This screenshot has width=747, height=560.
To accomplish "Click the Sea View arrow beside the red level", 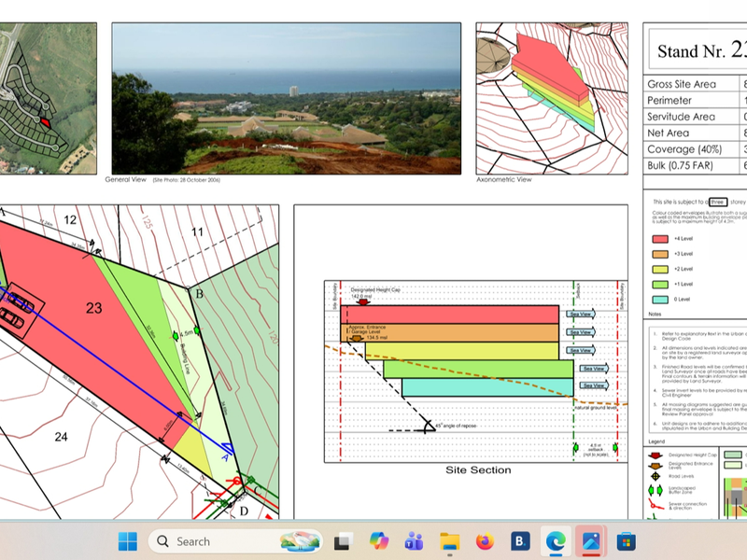I will coord(581,314).
